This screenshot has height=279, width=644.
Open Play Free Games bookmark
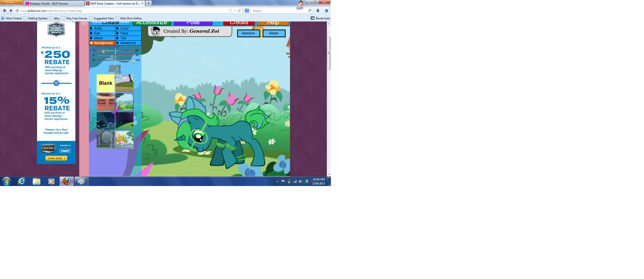(74, 18)
